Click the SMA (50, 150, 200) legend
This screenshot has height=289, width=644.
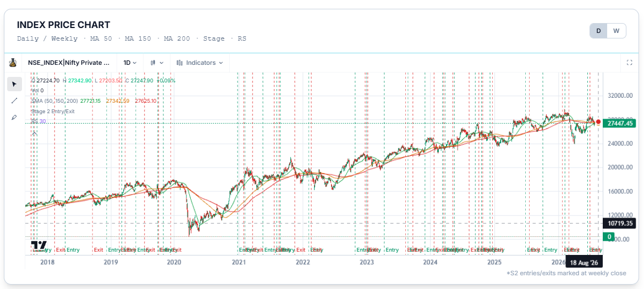point(54,101)
